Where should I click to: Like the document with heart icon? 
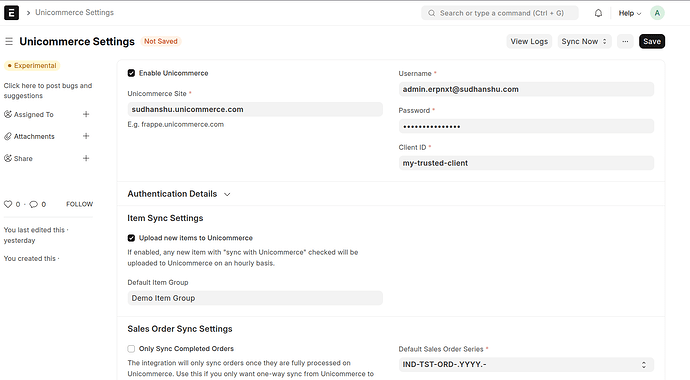[x=8, y=204]
